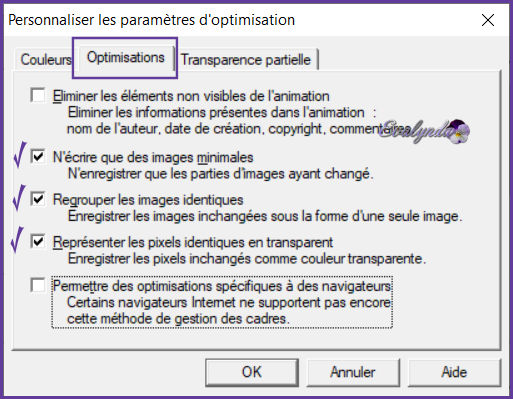Confirm settings with the OK button
513x399 pixels.
pyautogui.click(x=252, y=372)
